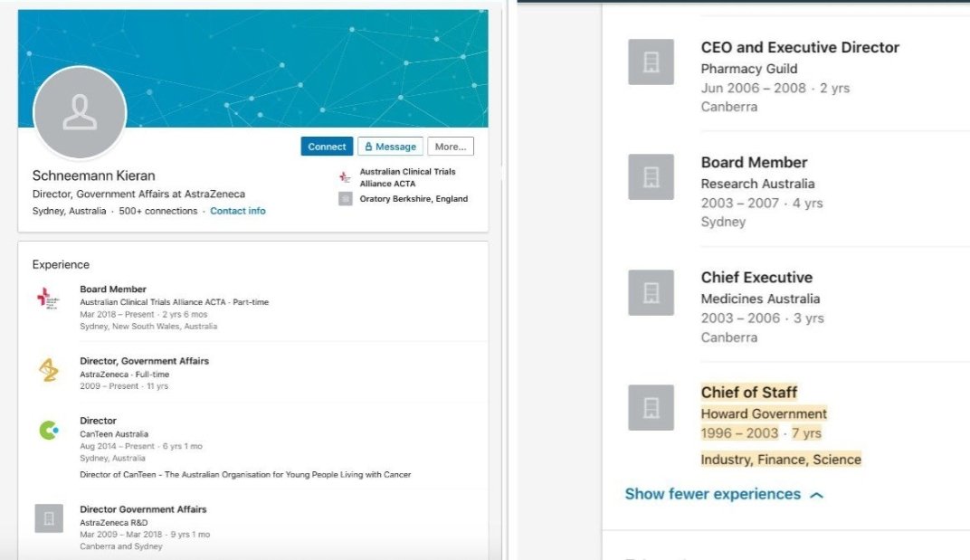Screen dimensions: 970x560
Task: Click Howard Government placeholder company icon
Action: (651, 408)
